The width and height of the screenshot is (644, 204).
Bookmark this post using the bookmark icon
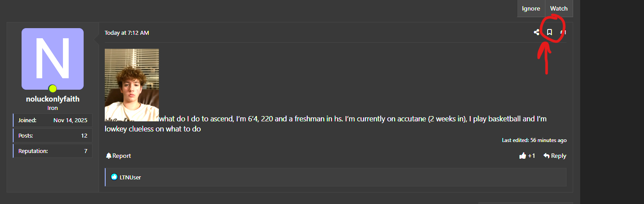549,32
